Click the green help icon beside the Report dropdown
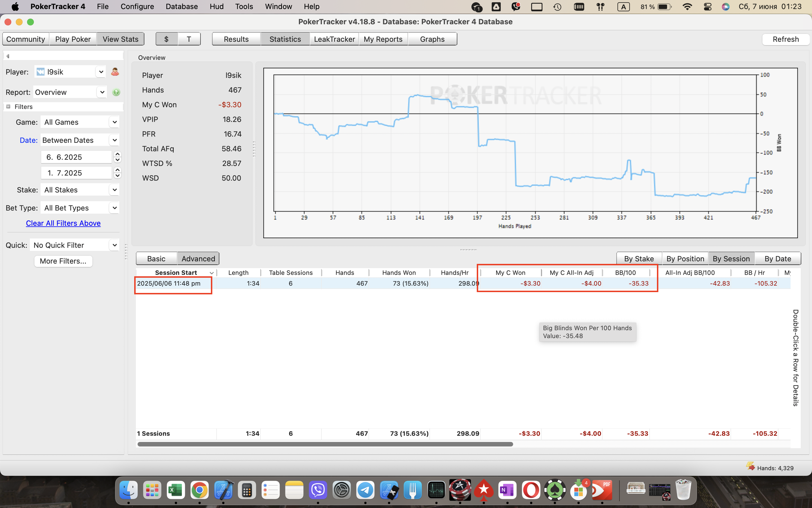Screen dimensions: 812x508 (116, 92)
